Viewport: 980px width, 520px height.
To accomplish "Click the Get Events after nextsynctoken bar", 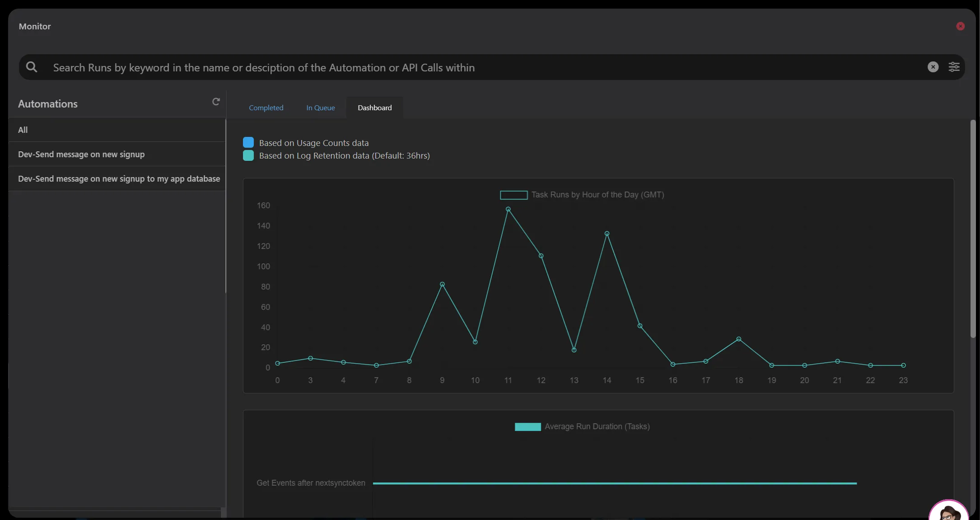I will coord(615,483).
